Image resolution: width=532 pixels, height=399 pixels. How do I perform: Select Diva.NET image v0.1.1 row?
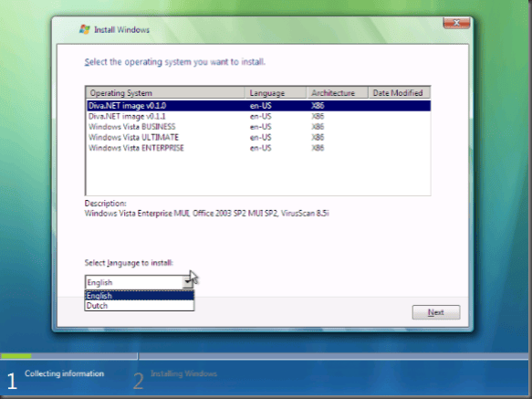(258, 117)
